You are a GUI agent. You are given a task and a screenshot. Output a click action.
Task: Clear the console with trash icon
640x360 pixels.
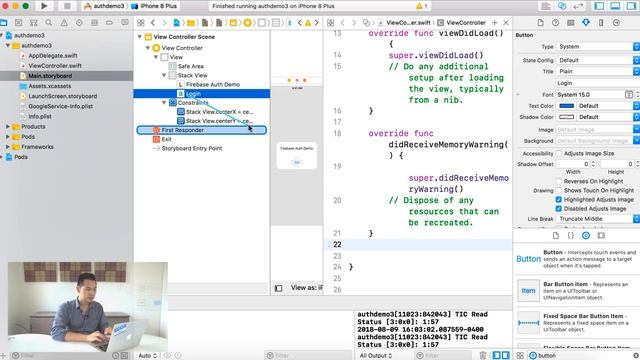pyautogui.click(x=483, y=356)
